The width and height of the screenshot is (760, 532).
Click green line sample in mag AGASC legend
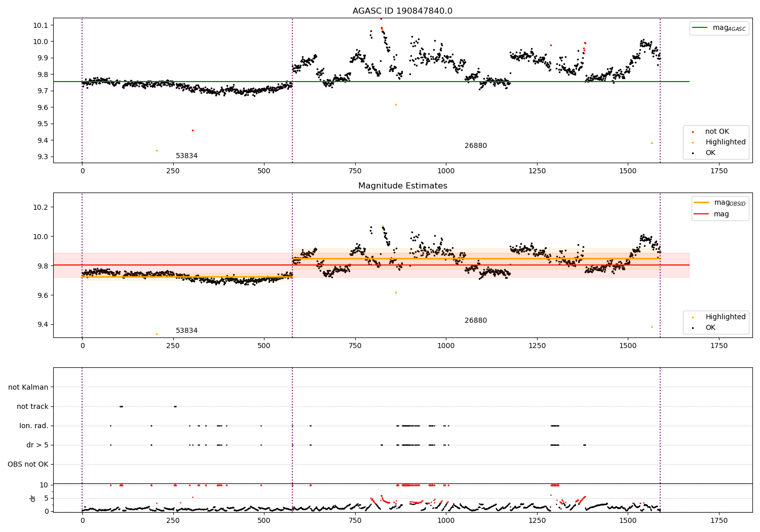coord(700,28)
